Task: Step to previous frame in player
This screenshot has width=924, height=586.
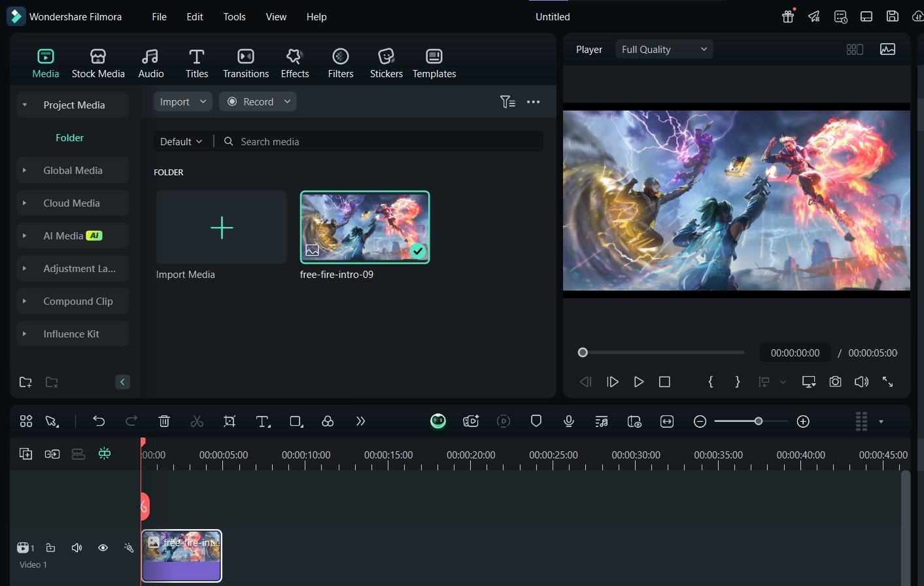Action: [586, 381]
